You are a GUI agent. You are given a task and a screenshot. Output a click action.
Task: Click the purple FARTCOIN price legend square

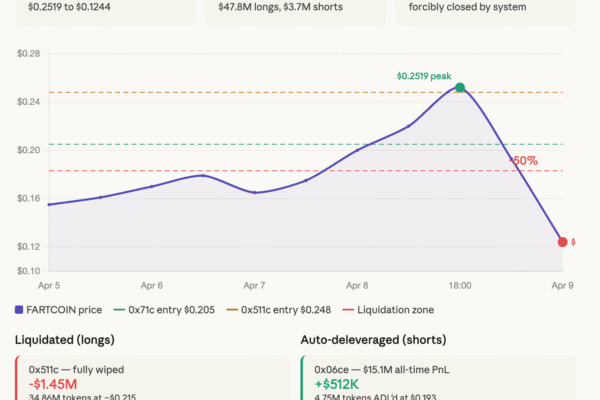[21, 309]
